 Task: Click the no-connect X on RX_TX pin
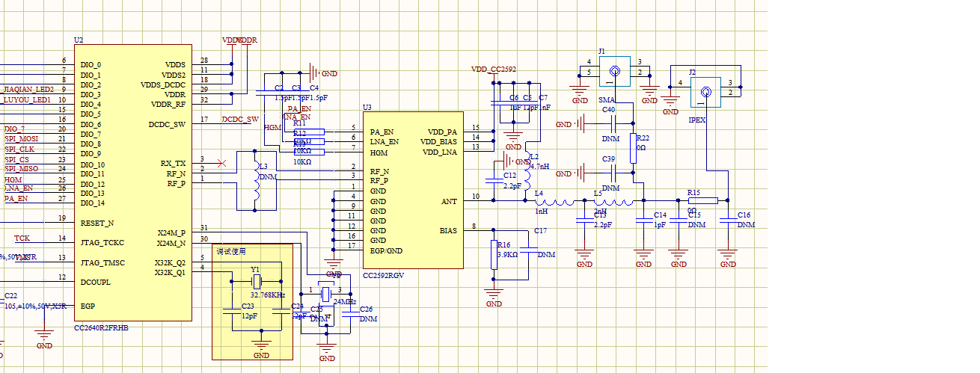[220, 162]
